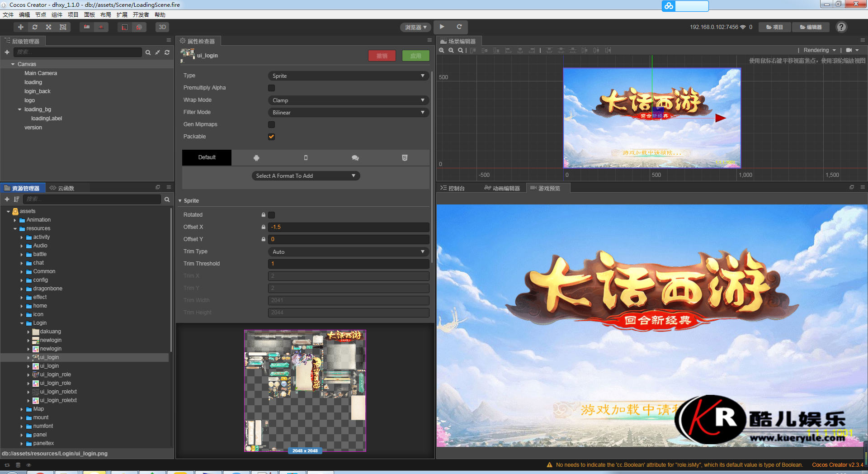The image size is (868, 474).
Task: Select the loadingLabel node
Action: (47, 118)
